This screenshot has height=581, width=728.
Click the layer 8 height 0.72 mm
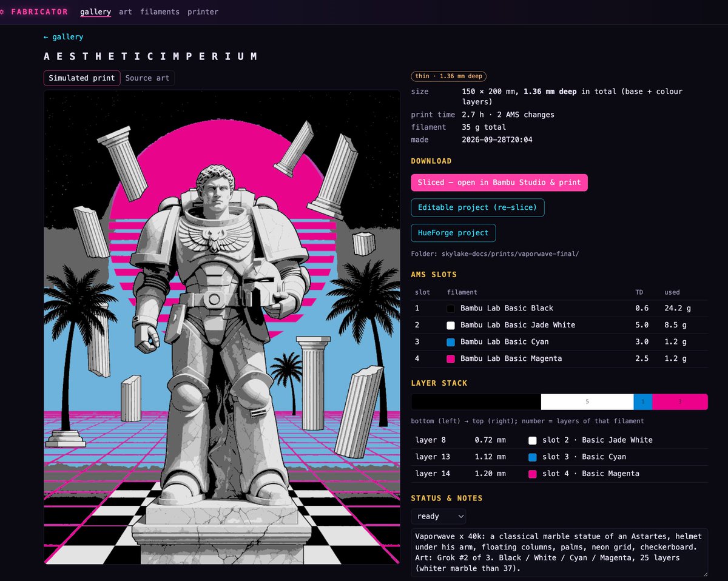click(x=490, y=440)
